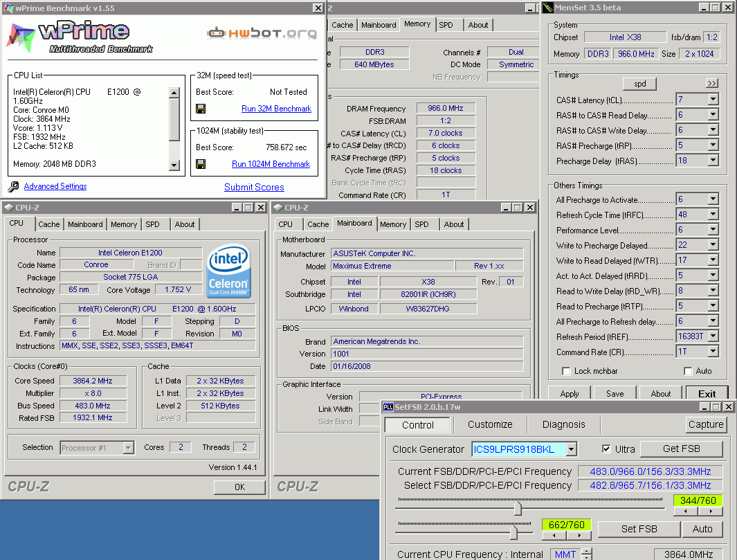Screen dimensions: 737x560
Task: Open the Processor #1 selection dropdown
Action: (x=128, y=448)
